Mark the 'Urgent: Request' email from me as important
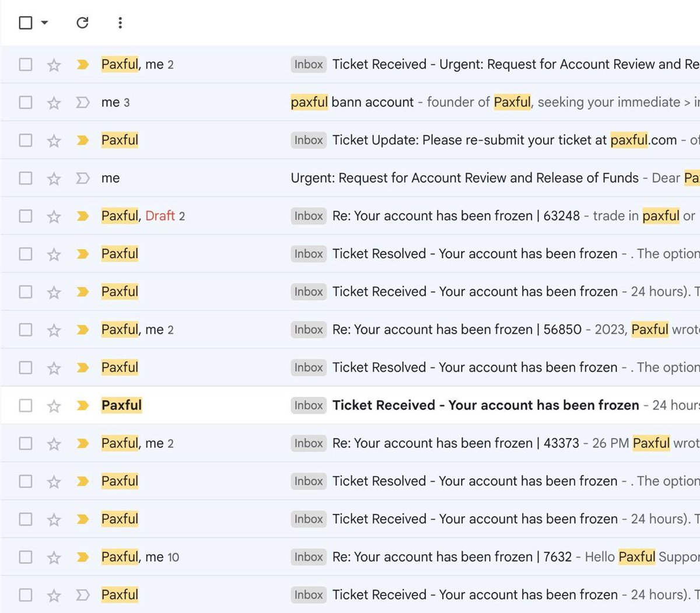700x613 pixels. coord(83,178)
